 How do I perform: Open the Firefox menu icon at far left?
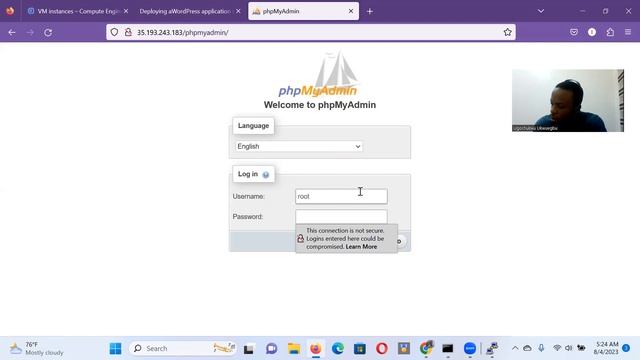tap(10, 11)
